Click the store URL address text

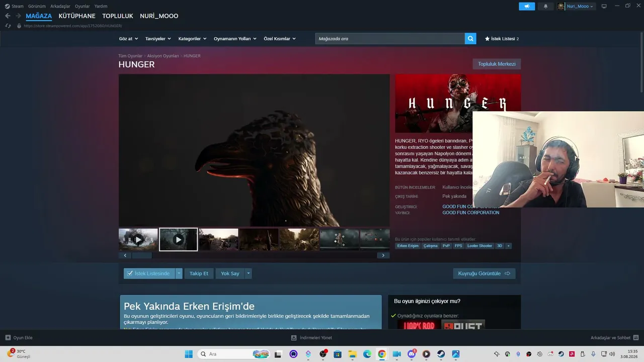73,26
